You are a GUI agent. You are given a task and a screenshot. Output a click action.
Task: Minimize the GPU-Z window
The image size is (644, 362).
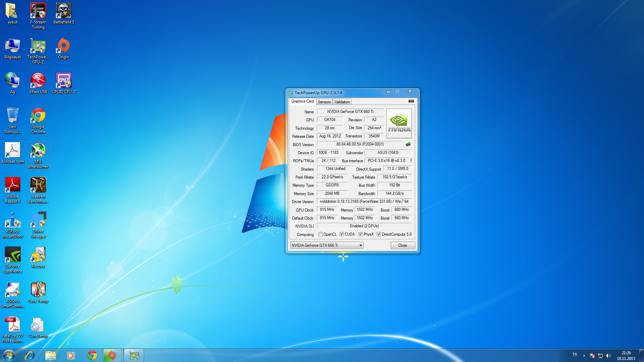click(388, 92)
